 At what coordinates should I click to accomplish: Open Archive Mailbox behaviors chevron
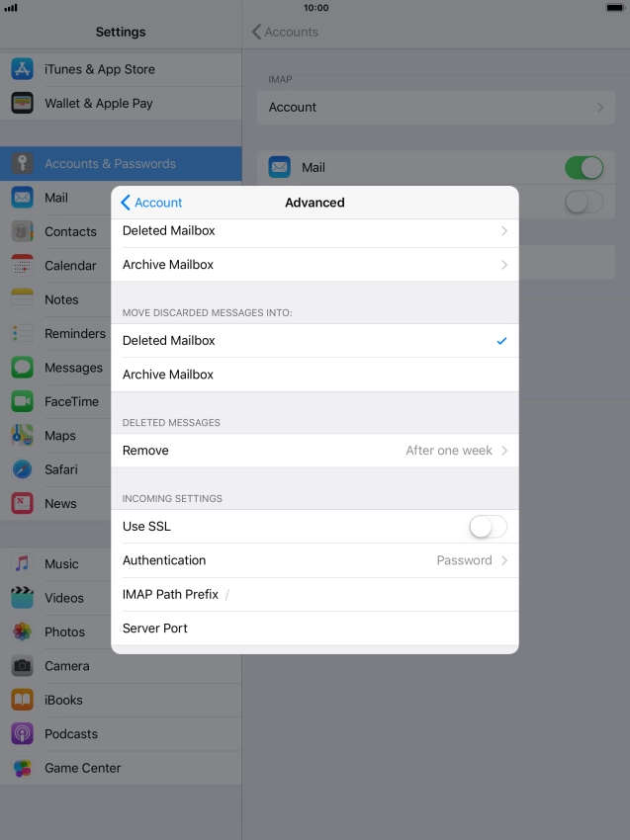(504, 265)
